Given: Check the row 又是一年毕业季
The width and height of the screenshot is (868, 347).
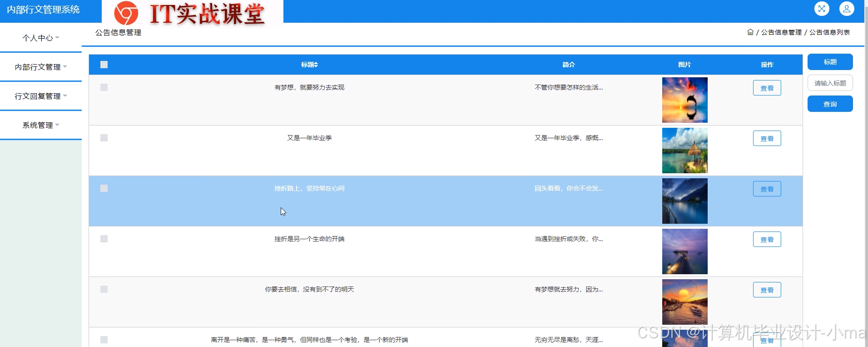Looking at the screenshot, I should [104, 138].
